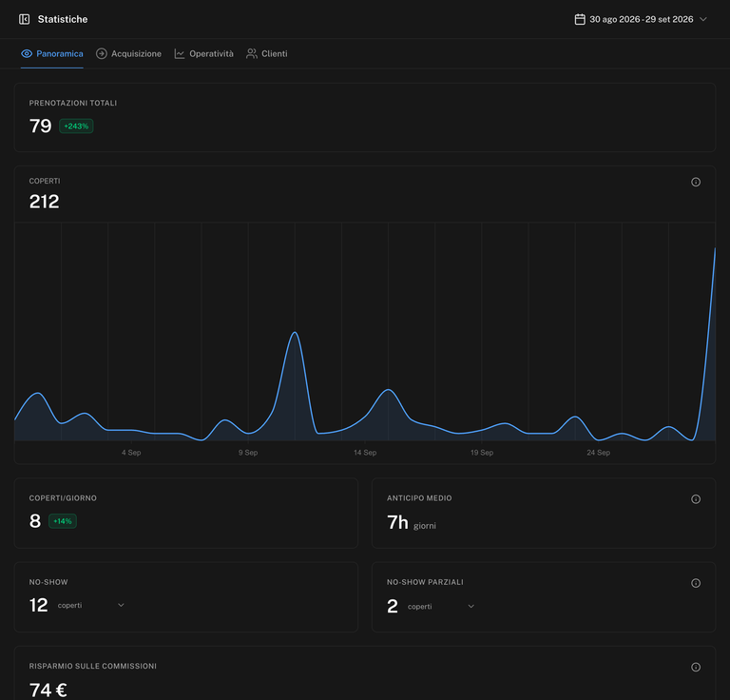Click the highest mid-chart peak near 11 Sep

[x=295, y=333]
